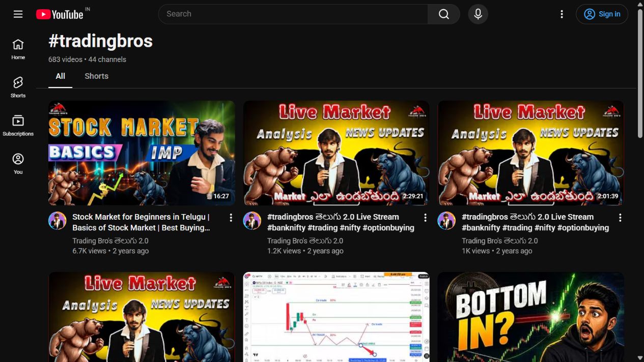Viewport: 644px width, 362px height.
Task: Switch to the Shorts tab
Action: pos(96,76)
